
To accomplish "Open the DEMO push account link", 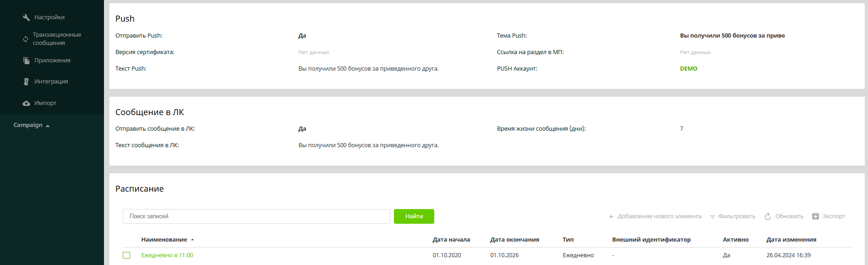I will 688,69.
